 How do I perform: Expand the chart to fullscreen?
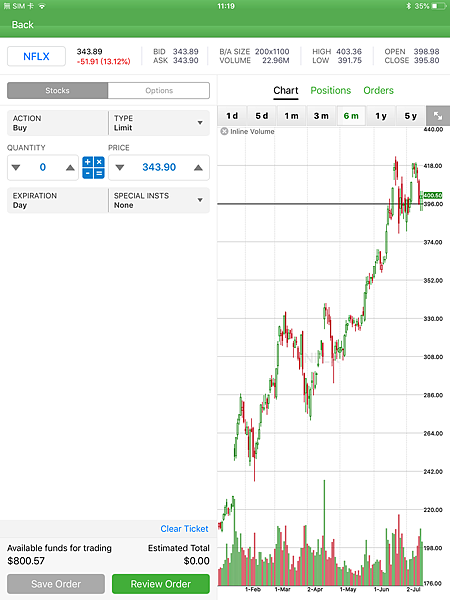coord(438,116)
